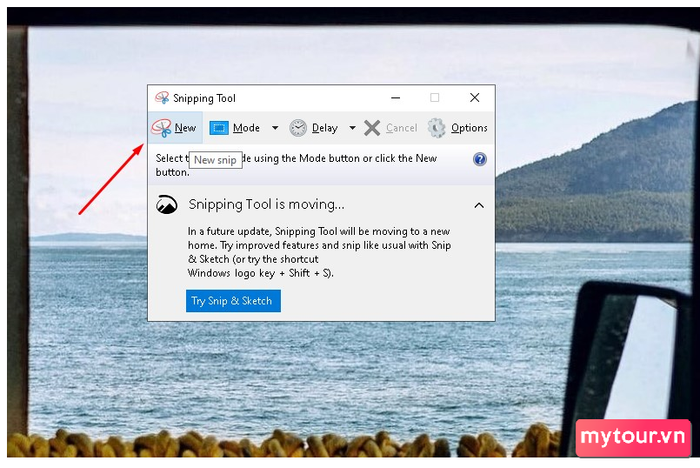This screenshot has height=468, width=700.
Task: Start a new snip with New button
Action: coord(175,128)
